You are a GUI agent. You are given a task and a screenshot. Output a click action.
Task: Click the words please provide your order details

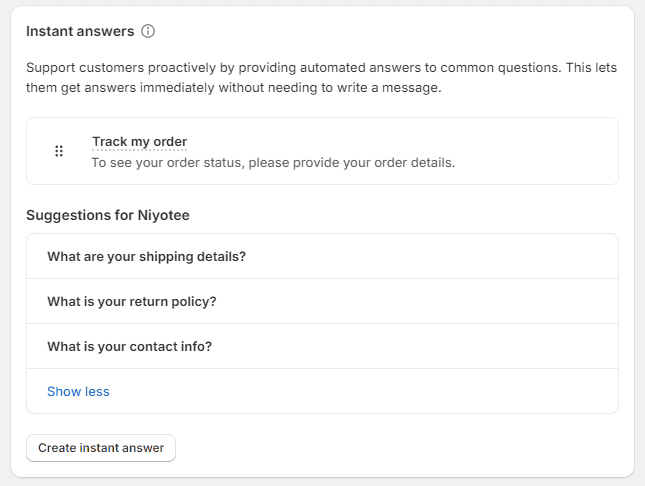tap(352, 163)
